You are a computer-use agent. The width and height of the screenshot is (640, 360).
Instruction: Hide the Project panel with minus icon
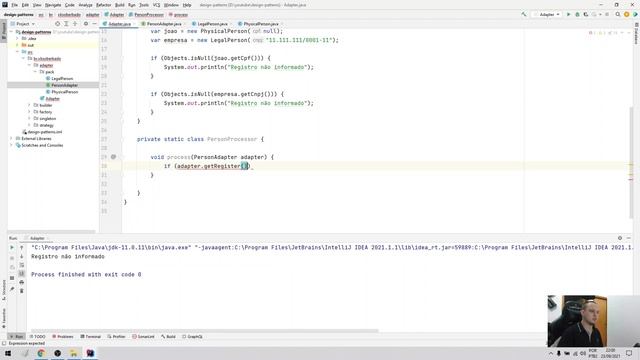[94, 24]
